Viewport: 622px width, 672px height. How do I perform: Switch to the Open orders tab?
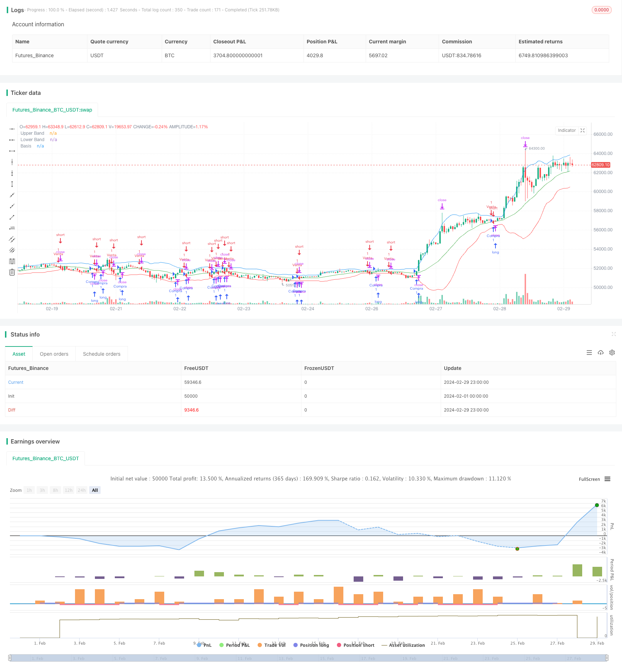tap(54, 354)
